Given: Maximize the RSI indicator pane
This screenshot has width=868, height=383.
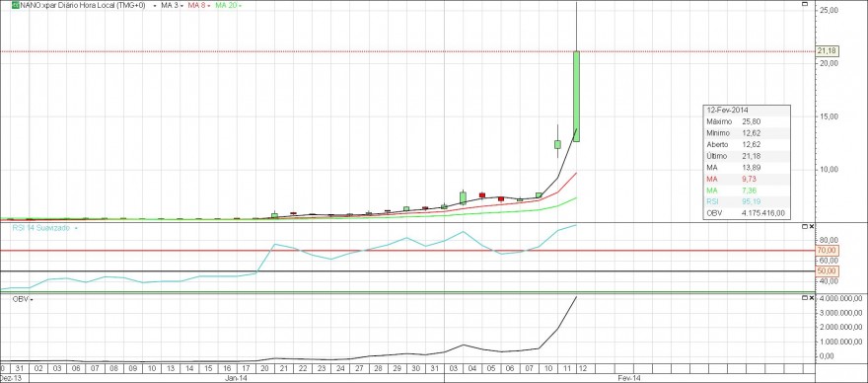Looking at the screenshot, I should point(805,227).
